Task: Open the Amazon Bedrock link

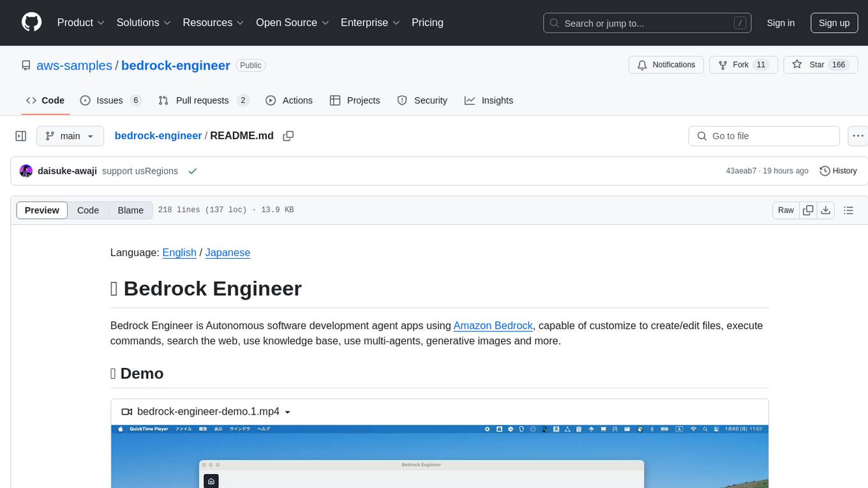Action: coord(493,325)
